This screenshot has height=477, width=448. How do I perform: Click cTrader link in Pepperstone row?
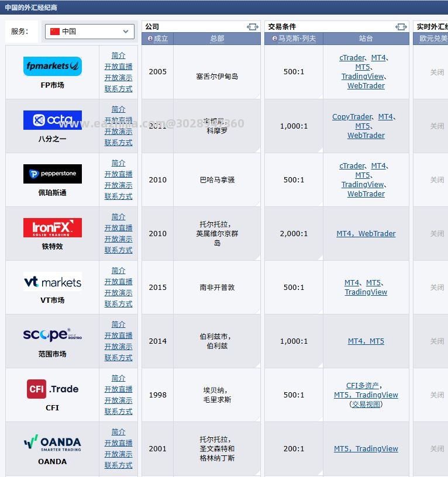tap(352, 166)
